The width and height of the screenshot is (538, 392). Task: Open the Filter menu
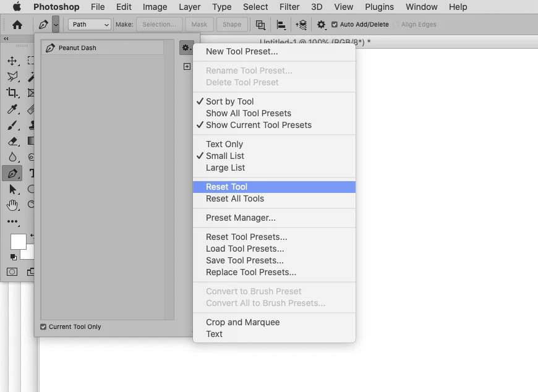(289, 7)
